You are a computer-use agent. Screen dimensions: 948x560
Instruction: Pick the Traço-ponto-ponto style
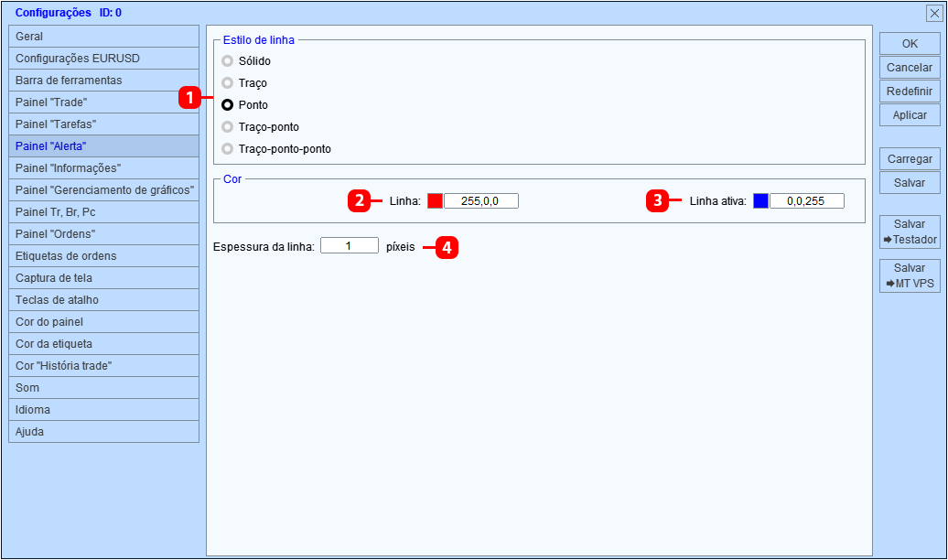click(227, 149)
